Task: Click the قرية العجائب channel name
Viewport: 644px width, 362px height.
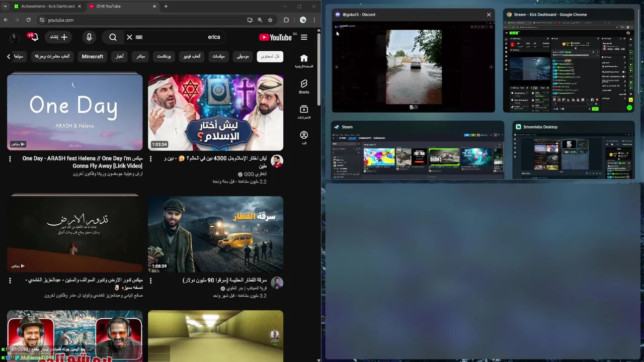Action: coord(247,288)
